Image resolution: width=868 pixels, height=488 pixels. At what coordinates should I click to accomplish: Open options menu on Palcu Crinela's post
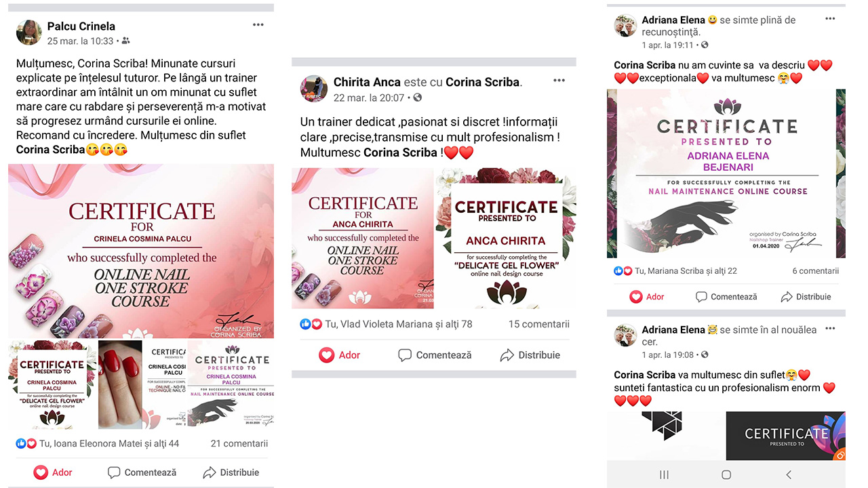[x=258, y=25]
